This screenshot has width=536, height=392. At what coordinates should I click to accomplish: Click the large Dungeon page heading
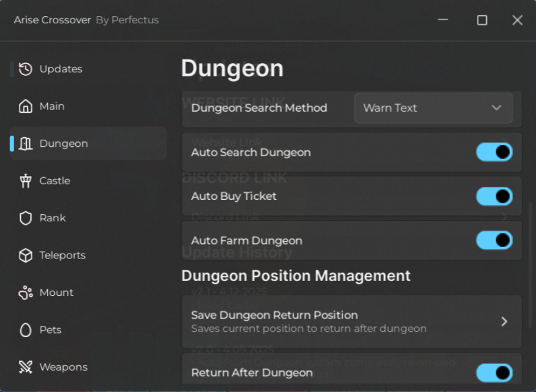click(232, 69)
